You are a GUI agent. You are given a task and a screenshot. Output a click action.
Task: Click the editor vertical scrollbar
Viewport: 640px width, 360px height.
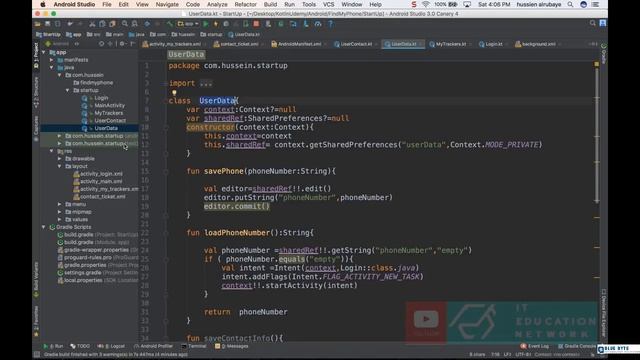[x=597, y=135]
